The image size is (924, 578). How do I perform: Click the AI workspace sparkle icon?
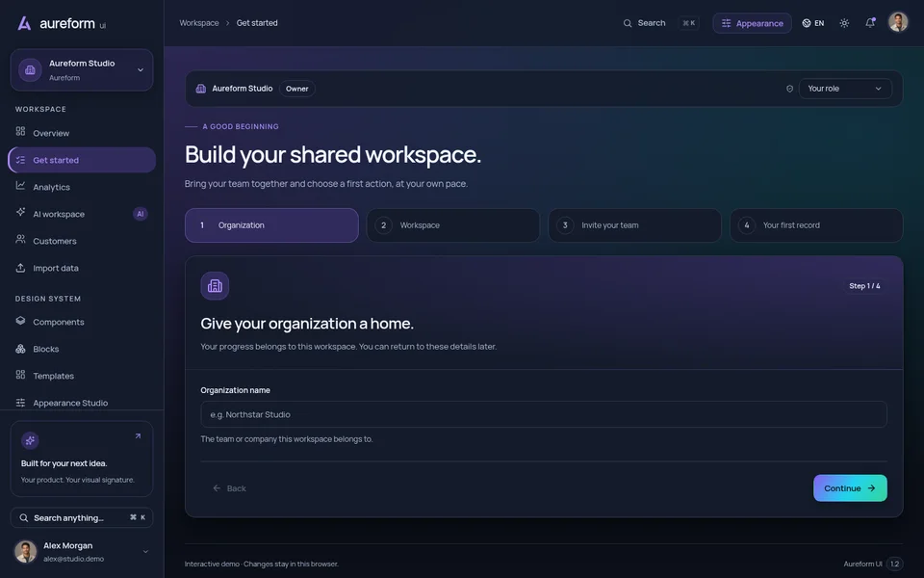coord(20,212)
